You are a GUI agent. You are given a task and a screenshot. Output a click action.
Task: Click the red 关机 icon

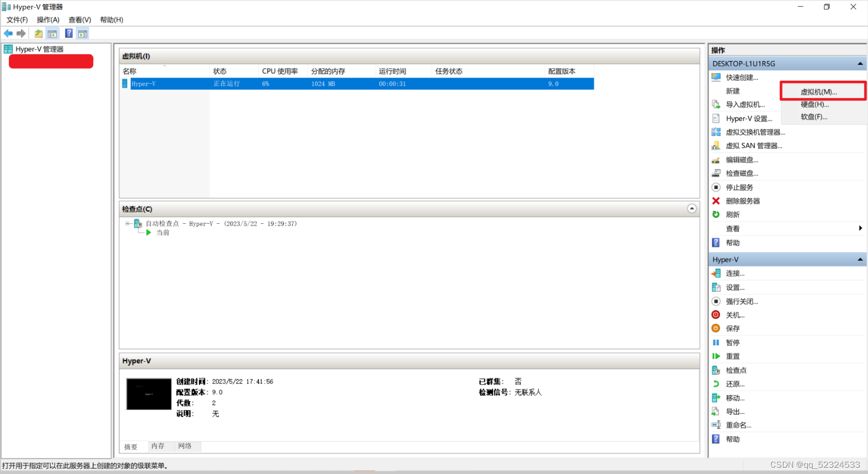tap(716, 315)
